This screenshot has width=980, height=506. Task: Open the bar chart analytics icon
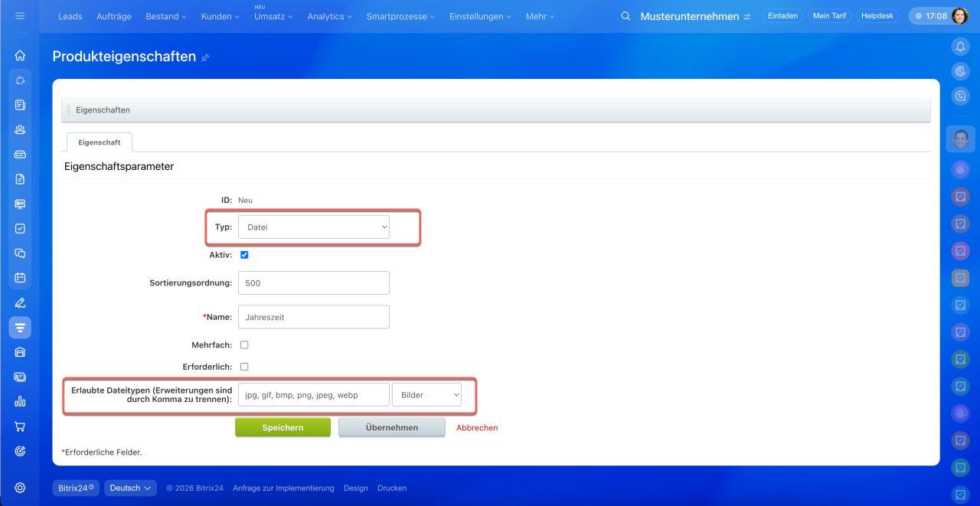point(20,401)
